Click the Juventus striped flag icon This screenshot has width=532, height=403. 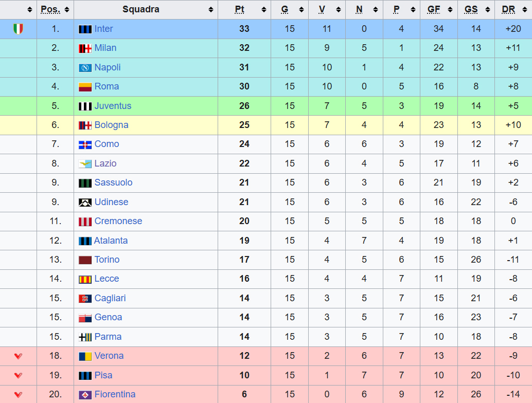(x=85, y=106)
